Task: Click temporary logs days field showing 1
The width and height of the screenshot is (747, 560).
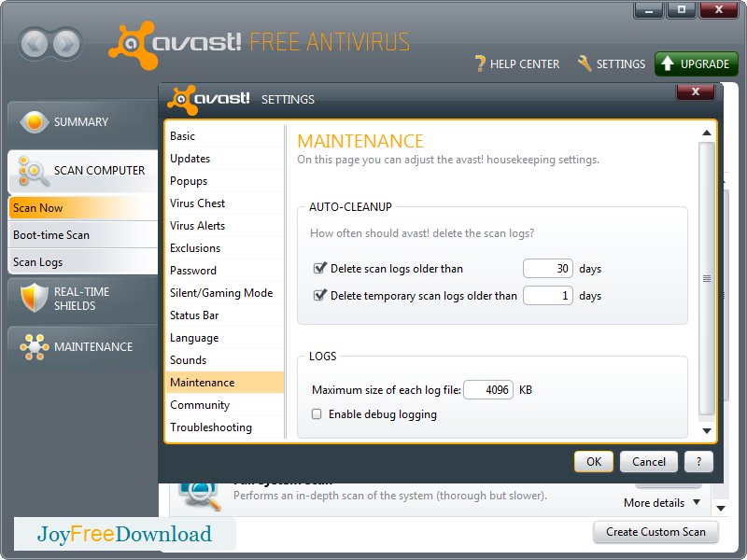Action: [x=548, y=296]
